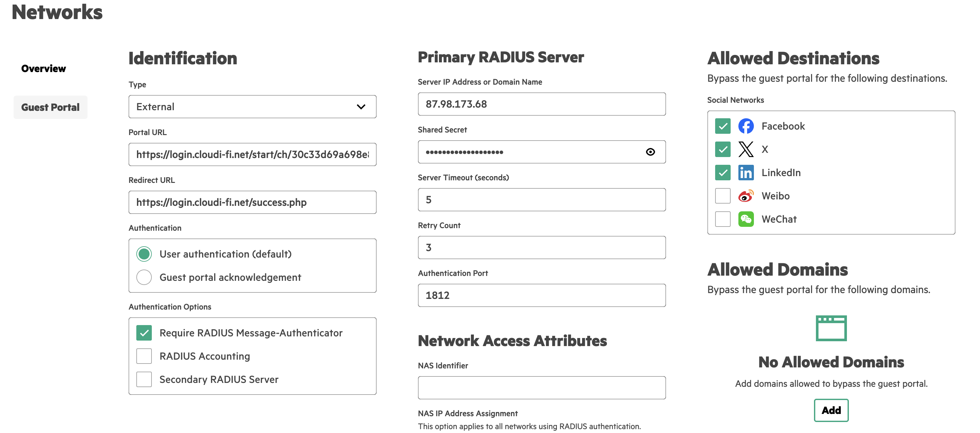Reveal the Shared Secret with the eye icon
This screenshot has height=433, width=980.
pyautogui.click(x=650, y=152)
